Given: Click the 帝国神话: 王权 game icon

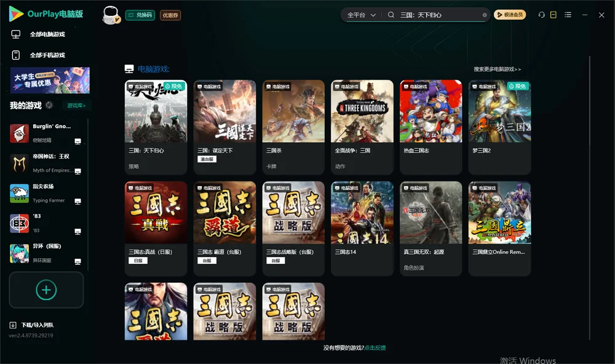Looking at the screenshot, I should point(19,164).
